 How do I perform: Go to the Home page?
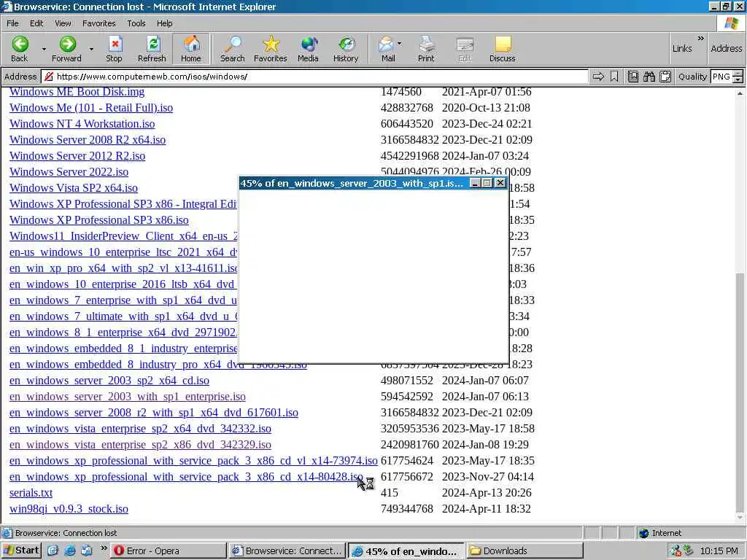pyautogui.click(x=191, y=49)
